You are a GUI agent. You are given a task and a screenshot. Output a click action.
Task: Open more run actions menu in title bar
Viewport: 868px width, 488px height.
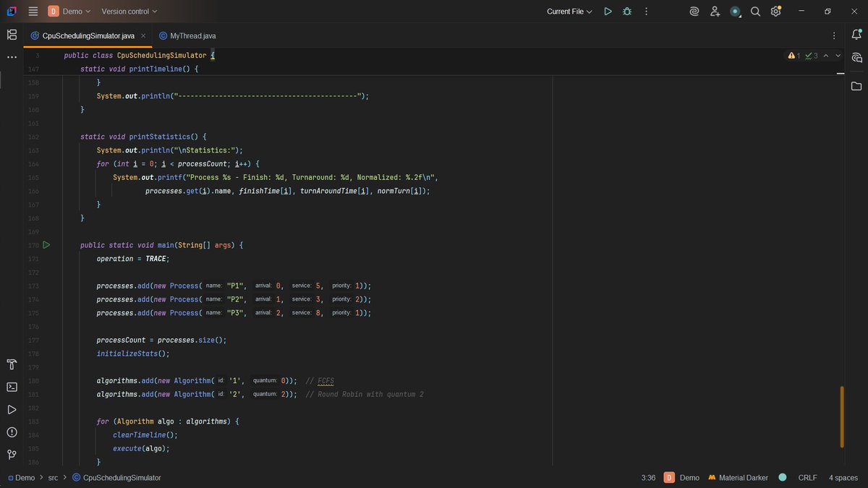tap(646, 12)
